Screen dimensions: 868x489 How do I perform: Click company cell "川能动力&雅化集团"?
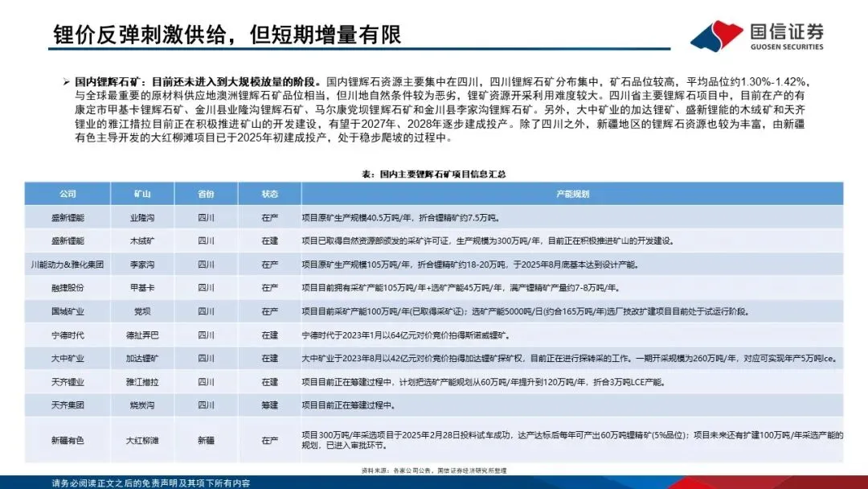point(68,265)
